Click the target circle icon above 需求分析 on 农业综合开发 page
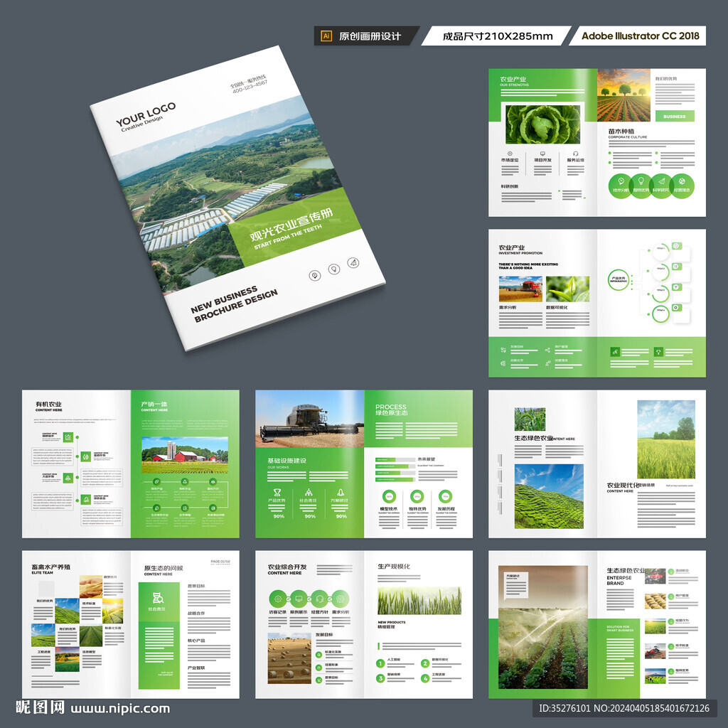This screenshot has width=728, height=728. pos(341,599)
